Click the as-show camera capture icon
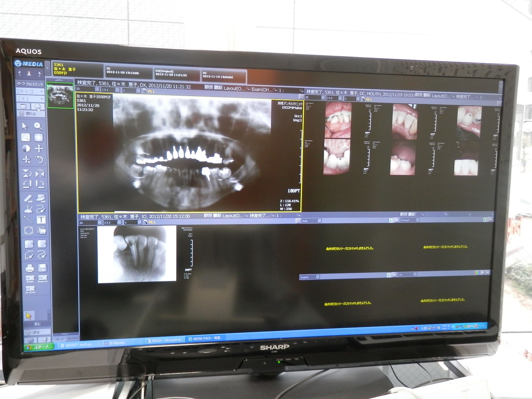 click(x=30, y=290)
